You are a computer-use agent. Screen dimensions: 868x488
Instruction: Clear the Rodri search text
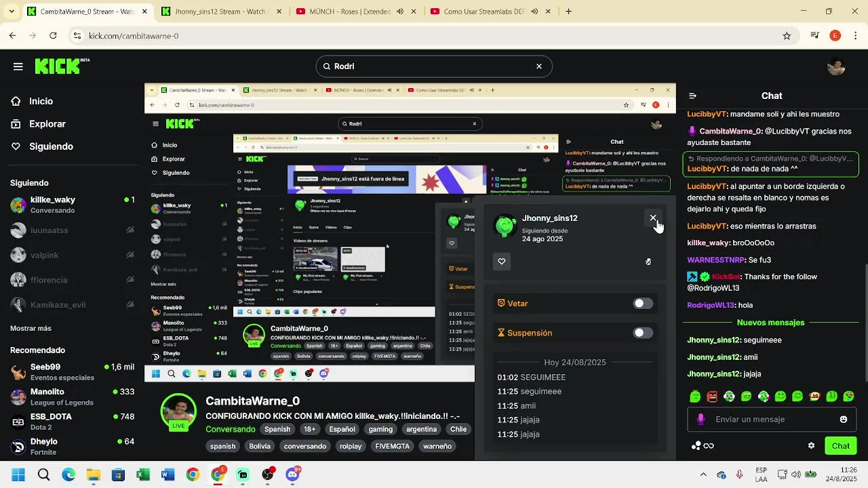click(539, 66)
